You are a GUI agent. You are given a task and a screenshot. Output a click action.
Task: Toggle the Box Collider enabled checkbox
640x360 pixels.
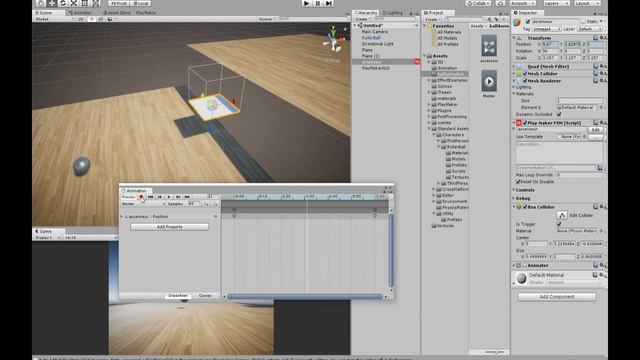coord(525,207)
